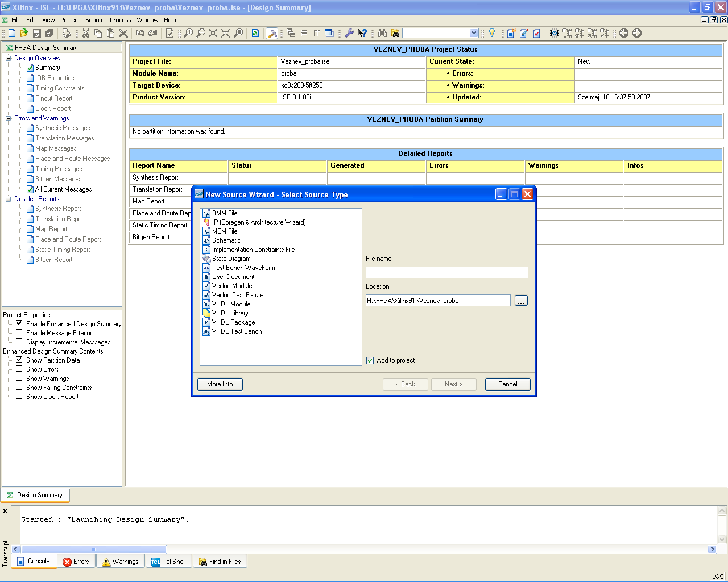This screenshot has width=728, height=582.
Task: Click the Redo toolbar icon
Action: click(x=152, y=33)
